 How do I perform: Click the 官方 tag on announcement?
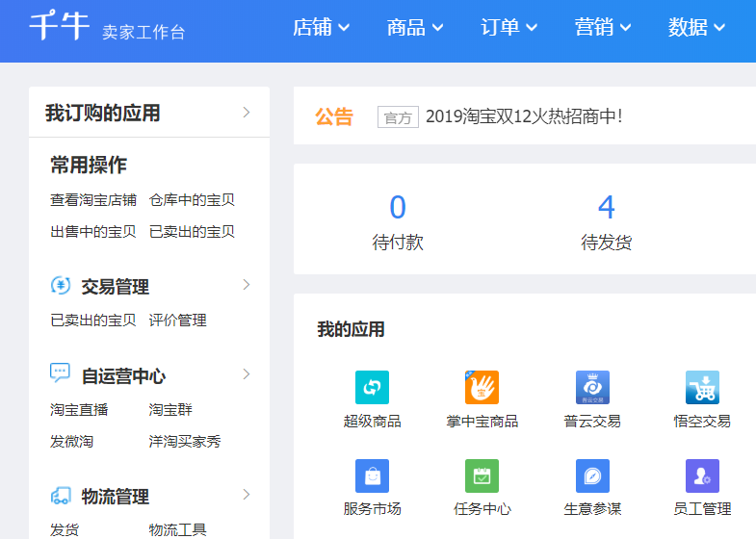[398, 117]
